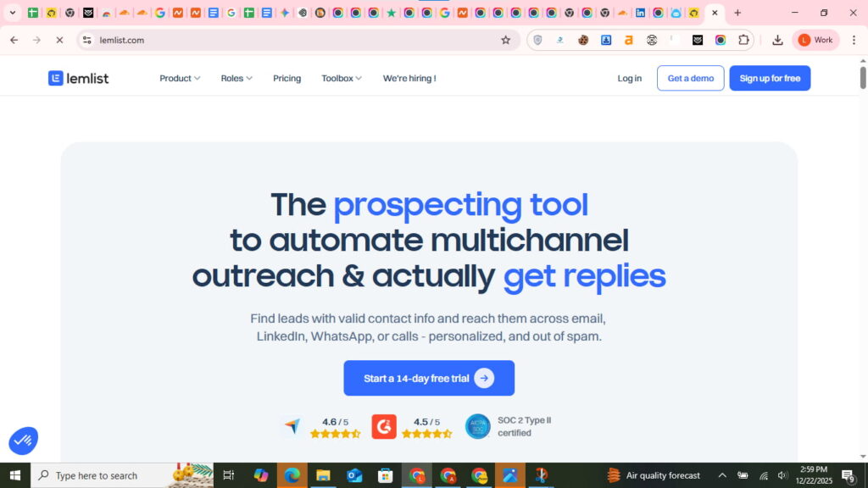Click the G2 rating badge icon
The image size is (868, 488).
tap(384, 426)
